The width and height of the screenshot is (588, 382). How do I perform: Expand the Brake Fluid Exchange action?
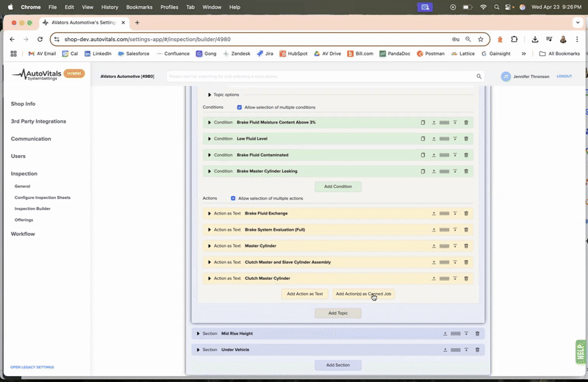point(209,213)
